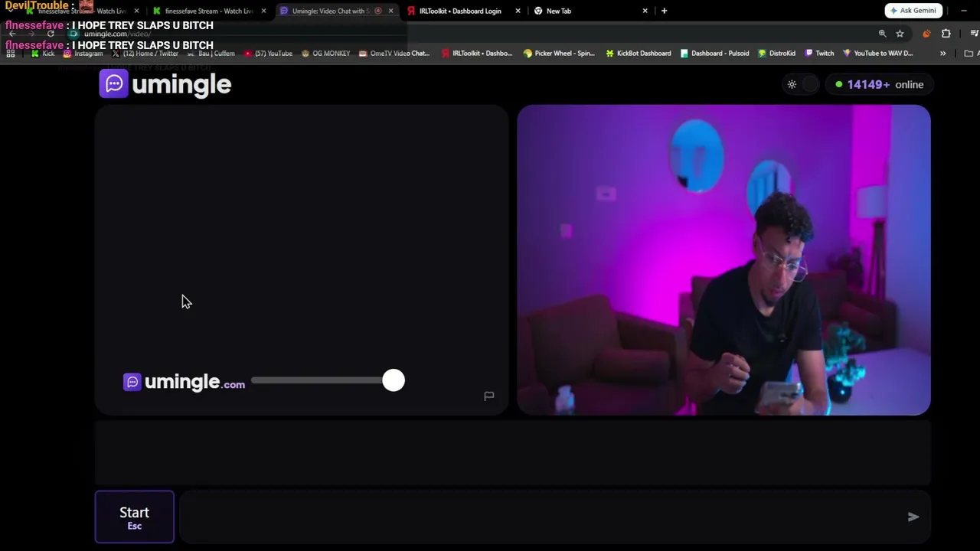The height and width of the screenshot is (551, 980).
Task: Toggle the light/dark theme switch
Action: pyautogui.click(x=801, y=84)
